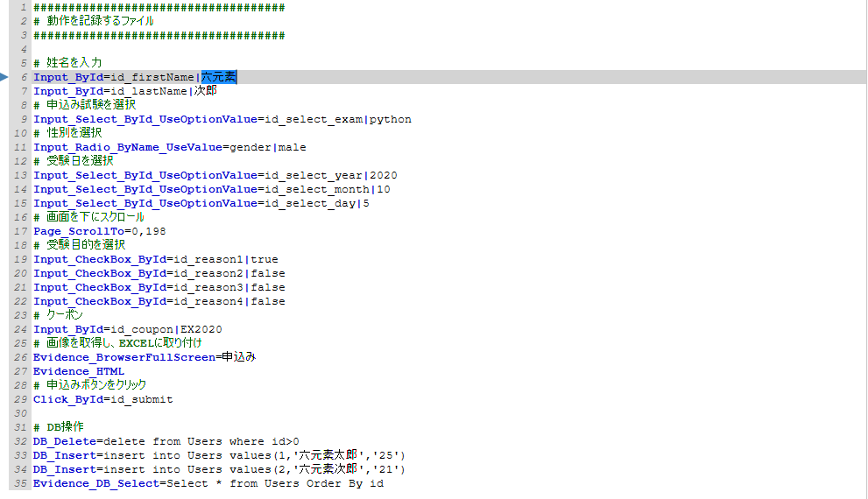Select the highlighted text 六元素 on line 6
Image resolution: width=868 pixels, height=499 pixels.
click(219, 77)
